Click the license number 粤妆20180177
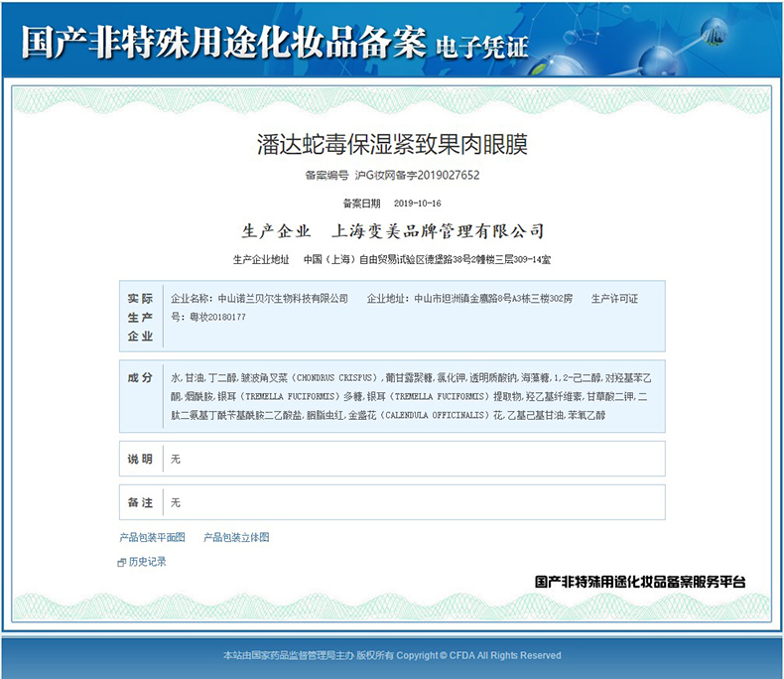Viewport: 784px width, 679px height. click(x=217, y=317)
